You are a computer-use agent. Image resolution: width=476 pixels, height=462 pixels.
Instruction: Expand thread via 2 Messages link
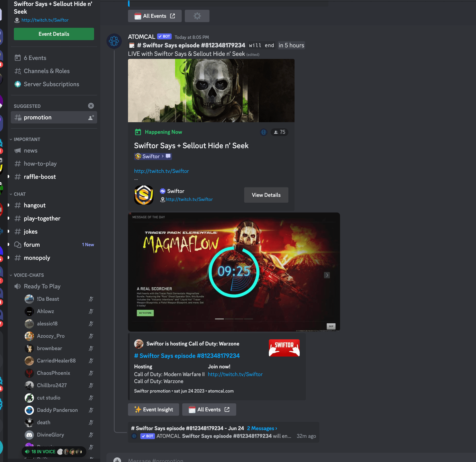262,428
